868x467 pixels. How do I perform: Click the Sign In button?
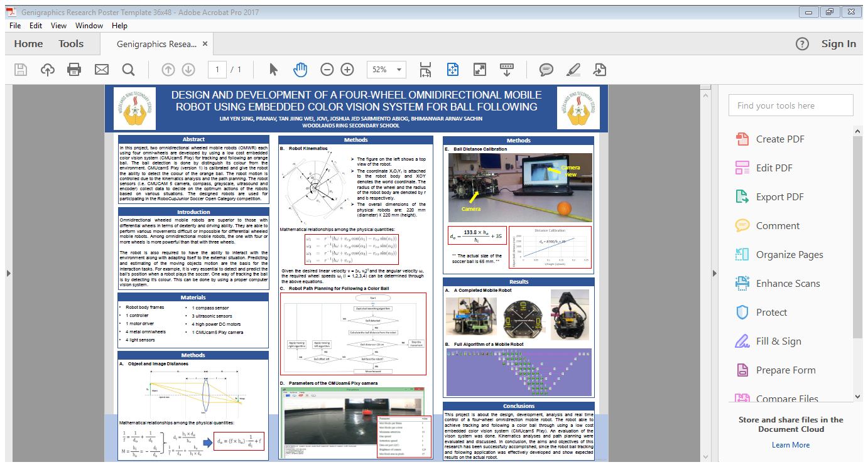coord(838,44)
